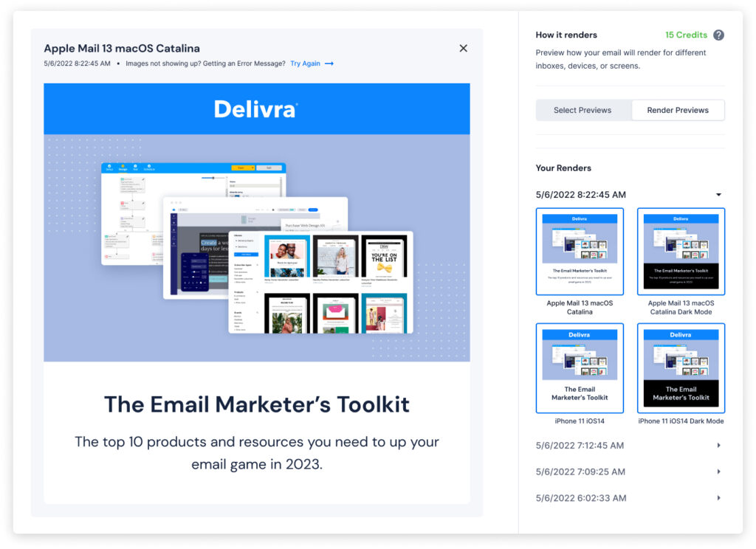The width and height of the screenshot is (756, 549).
Task: Click the Delivra logo in the email preview
Action: [x=256, y=109]
